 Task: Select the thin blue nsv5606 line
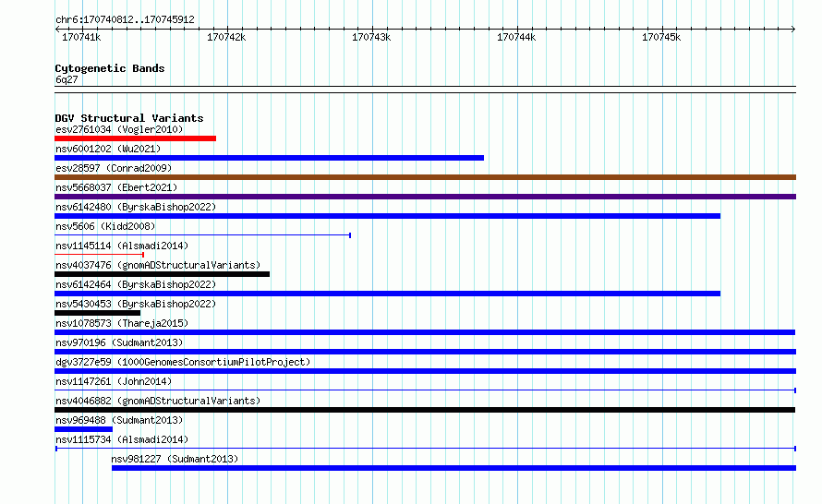coord(203,235)
